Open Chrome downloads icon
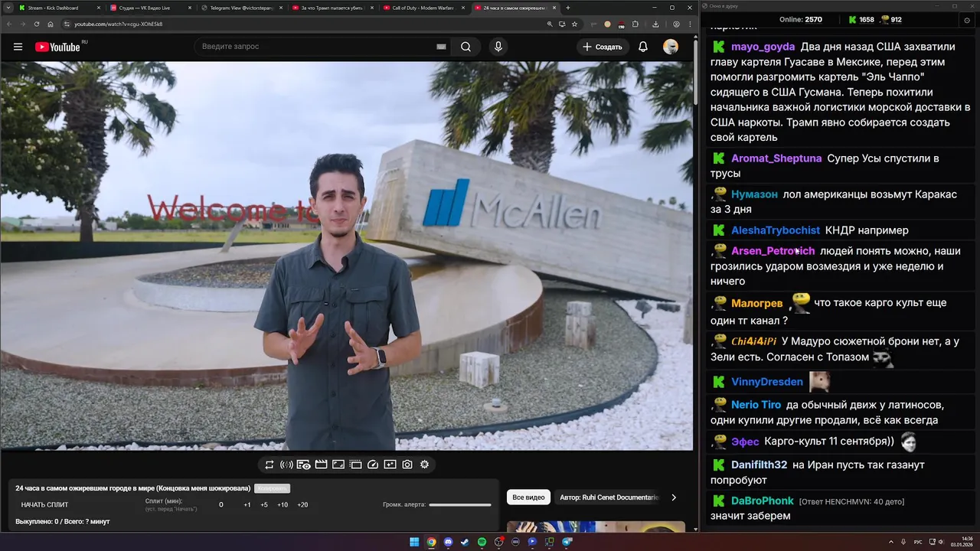Screen dimensions: 980x551 (x=655, y=24)
